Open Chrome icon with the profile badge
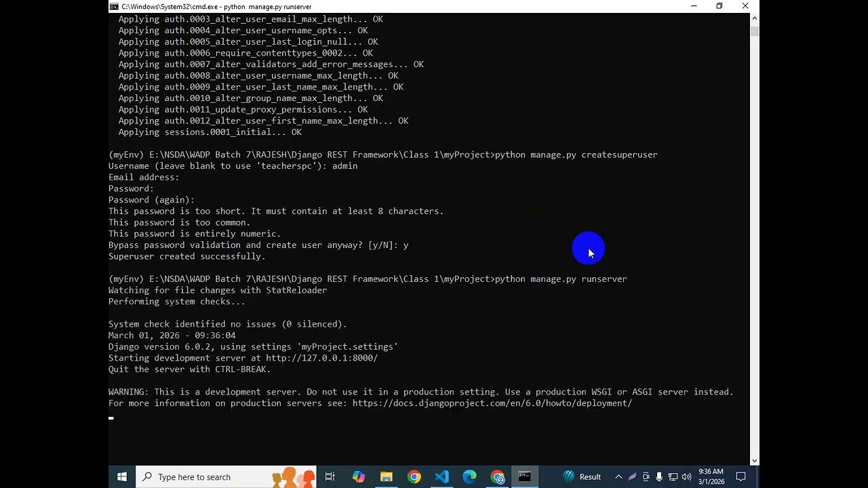Screen dimensions: 868x488 click(x=497, y=476)
